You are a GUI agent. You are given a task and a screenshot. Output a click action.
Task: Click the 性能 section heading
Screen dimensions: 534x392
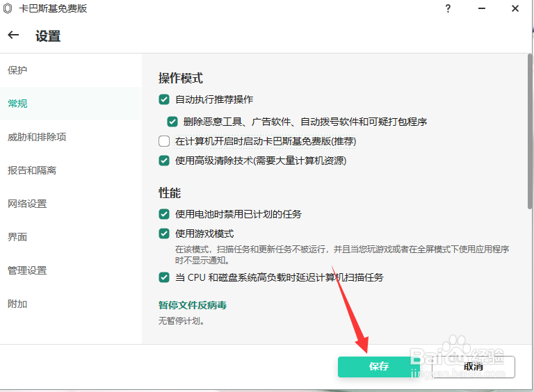pyautogui.click(x=170, y=193)
